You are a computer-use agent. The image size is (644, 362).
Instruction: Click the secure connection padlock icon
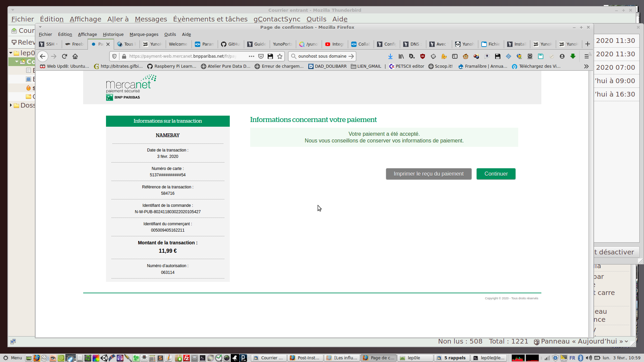coord(124,56)
